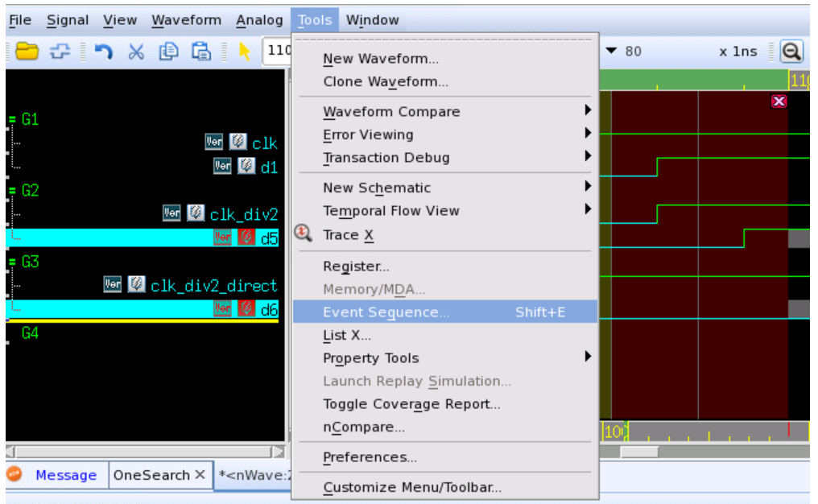Viewport: 818px width, 504px height.
Task: Open the Signal menu
Action: tap(68, 20)
